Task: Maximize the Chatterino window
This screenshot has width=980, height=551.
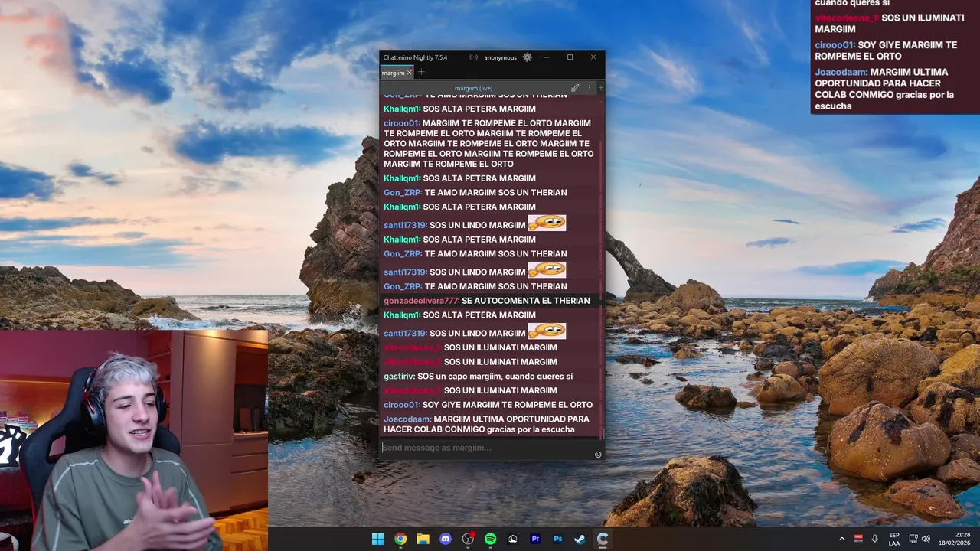Action: (570, 57)
